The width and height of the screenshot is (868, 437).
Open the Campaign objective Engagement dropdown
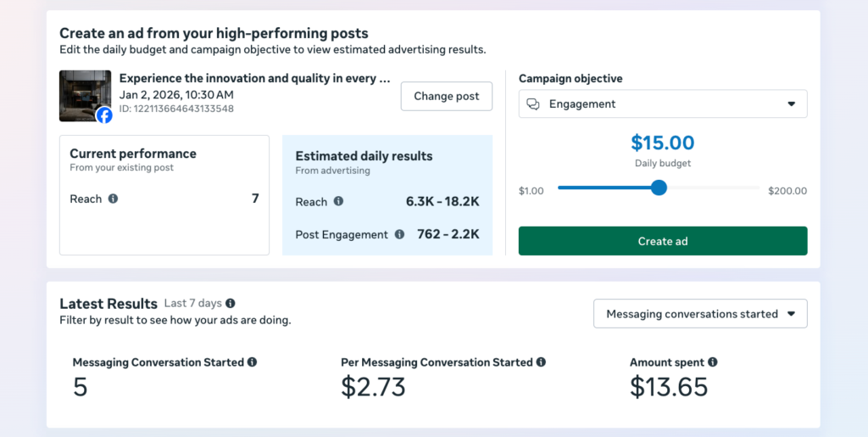(x=663, y=104)
